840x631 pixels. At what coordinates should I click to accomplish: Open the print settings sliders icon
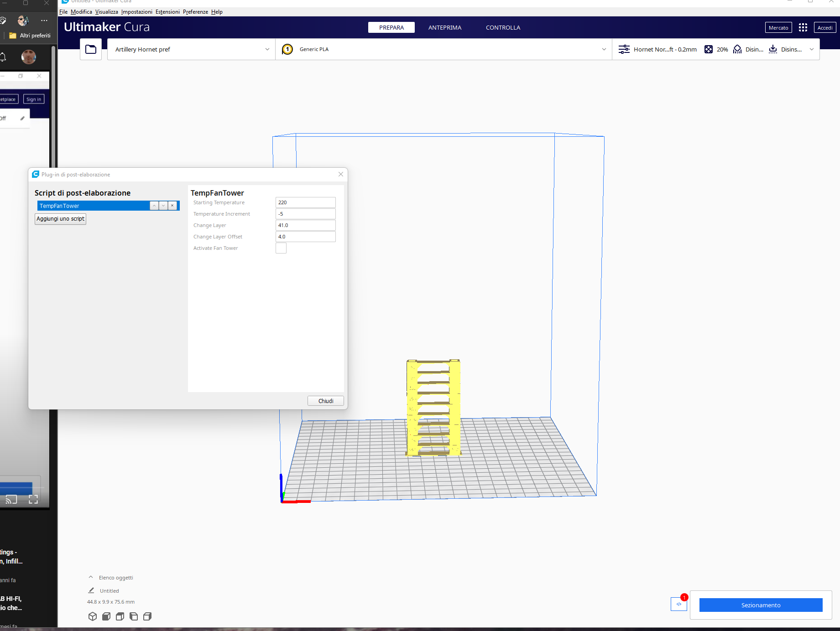pyautogui.click(x=624, y=49)
